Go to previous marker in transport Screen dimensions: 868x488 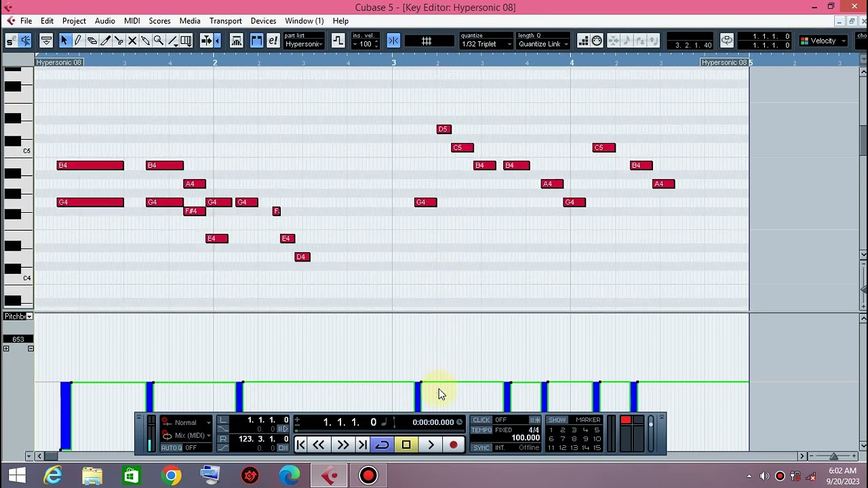pos(300,445)
